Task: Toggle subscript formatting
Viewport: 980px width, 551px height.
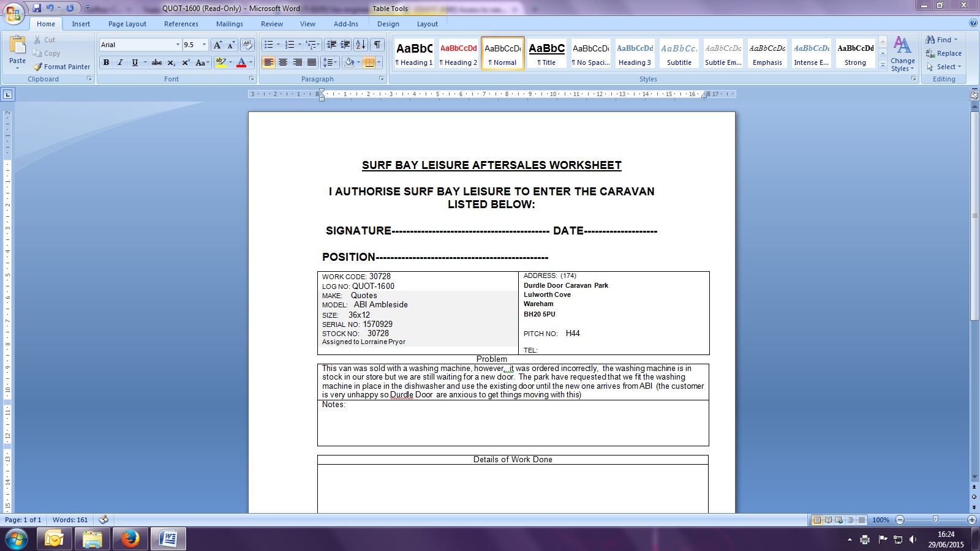Action: pyautogui.click(x=171, y=62)
